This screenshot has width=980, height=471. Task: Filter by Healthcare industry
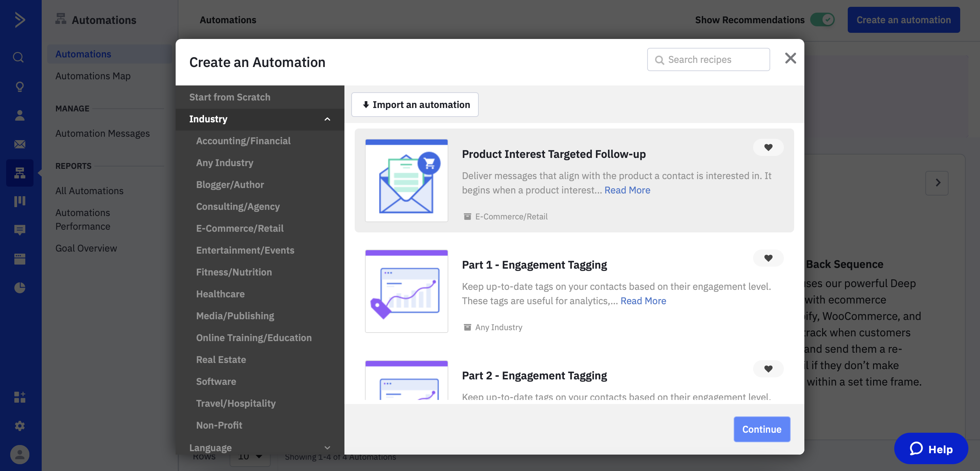pyautogui.click(x=220, y=294)
